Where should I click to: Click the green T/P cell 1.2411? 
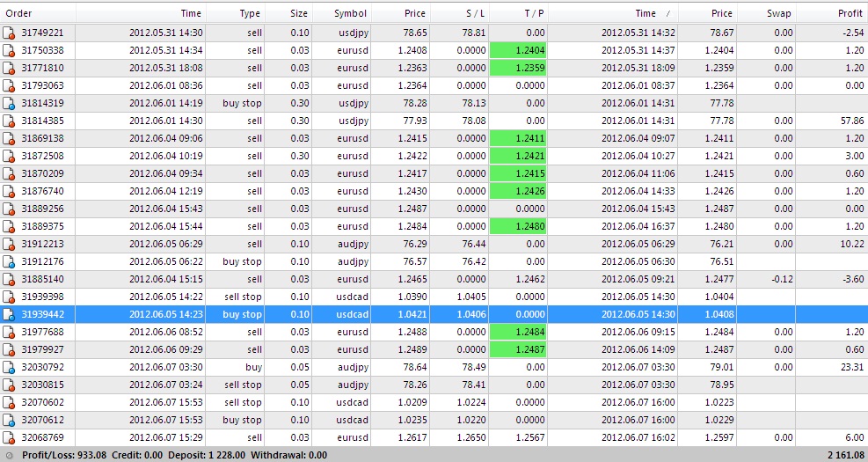click(x=518, y=139)
